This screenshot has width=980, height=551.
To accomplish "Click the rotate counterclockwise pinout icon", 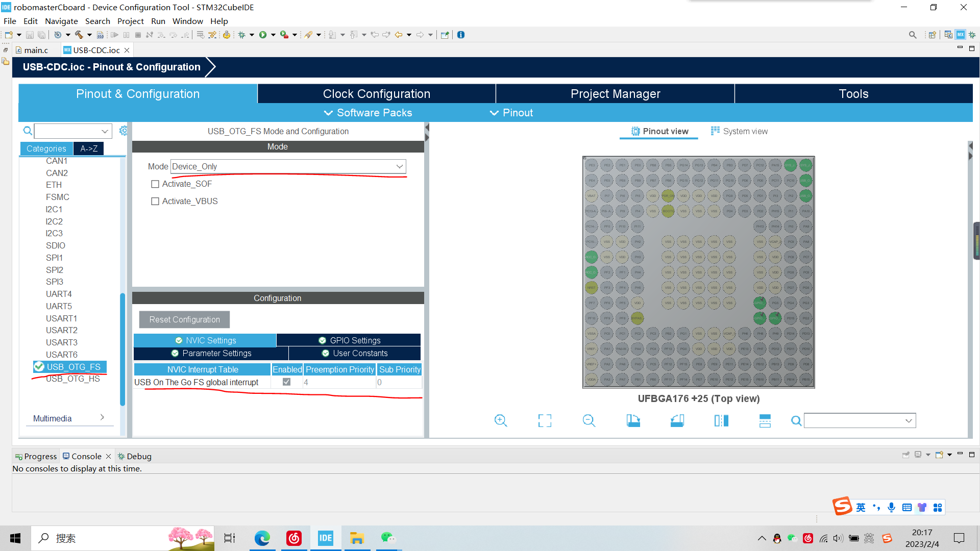I will 677,420.
